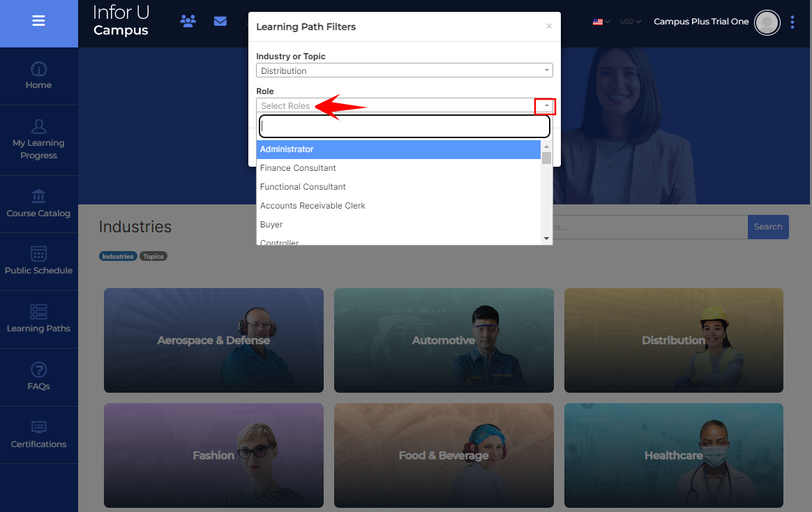
Task: Open the three-dot user options menu
Action: pyautogui.click(x=792, y=22)
